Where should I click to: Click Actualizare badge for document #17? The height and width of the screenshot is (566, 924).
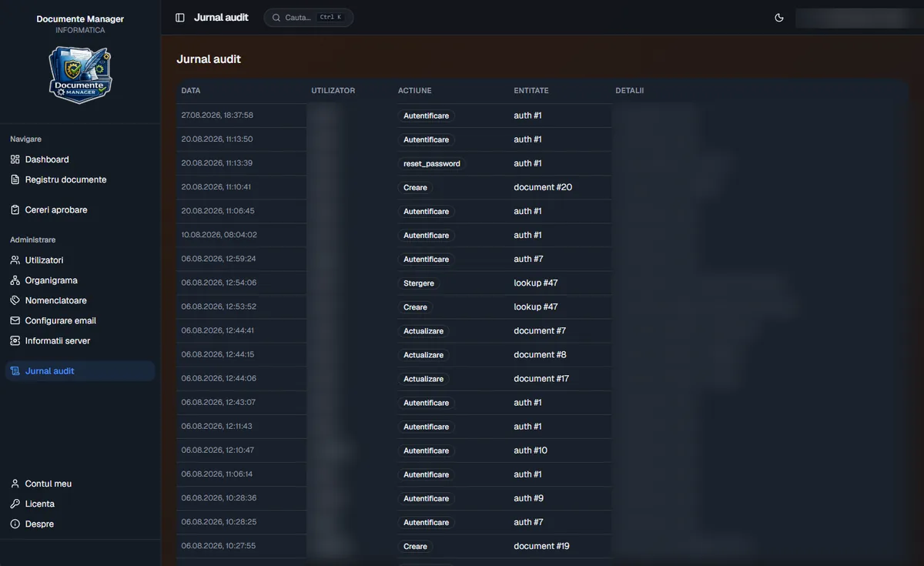(423, 379)
